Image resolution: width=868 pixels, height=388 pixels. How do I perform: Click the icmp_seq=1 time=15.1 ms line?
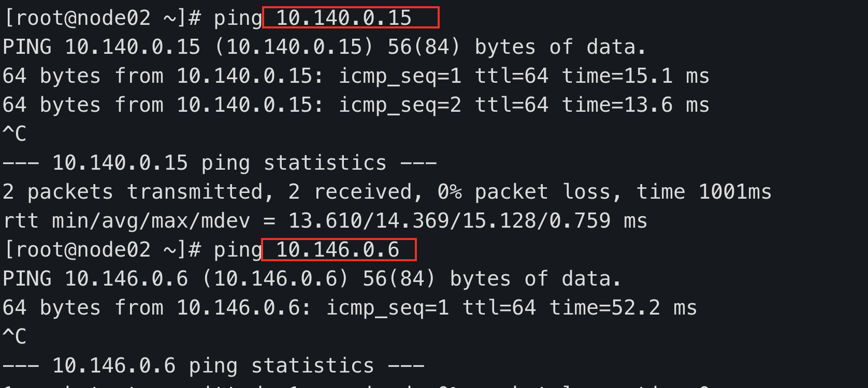coord(356,76)
